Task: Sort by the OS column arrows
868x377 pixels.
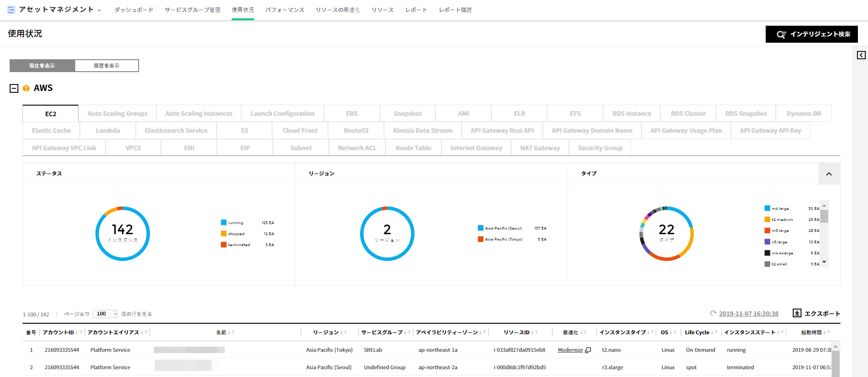Action: (x=672, y=332)
